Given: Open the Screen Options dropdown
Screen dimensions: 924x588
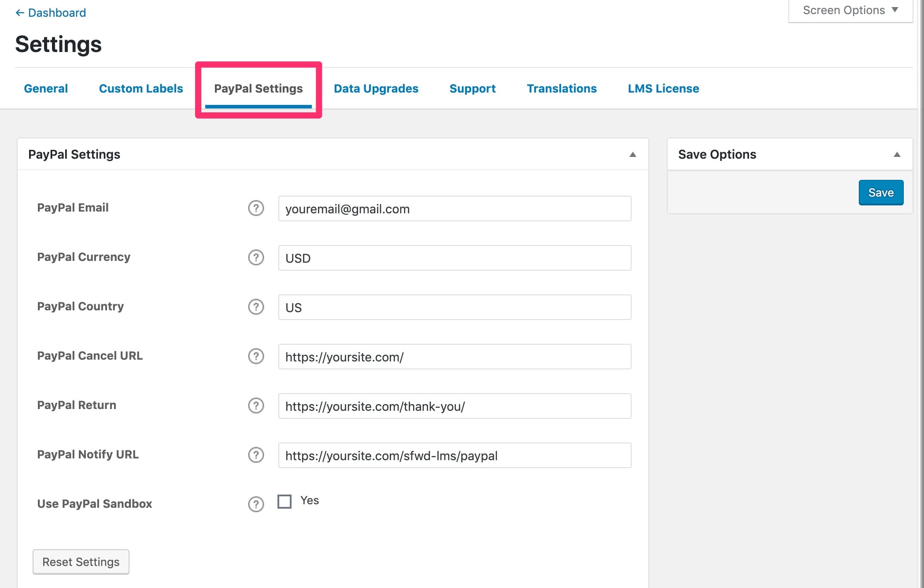Looking at the screenshot, I should (850, 11).
